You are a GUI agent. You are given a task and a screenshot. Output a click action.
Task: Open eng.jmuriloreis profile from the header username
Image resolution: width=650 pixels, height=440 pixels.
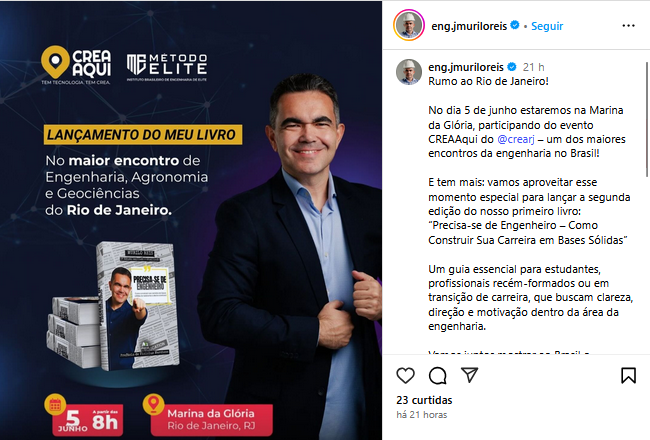tap(469, 26)
